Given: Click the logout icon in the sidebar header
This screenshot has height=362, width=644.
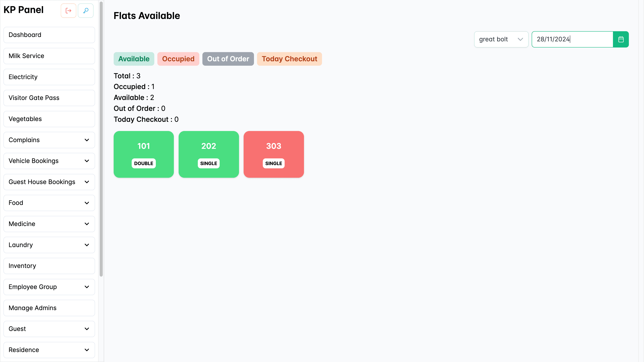Looking at the screenshot, I should coord(68,11).
